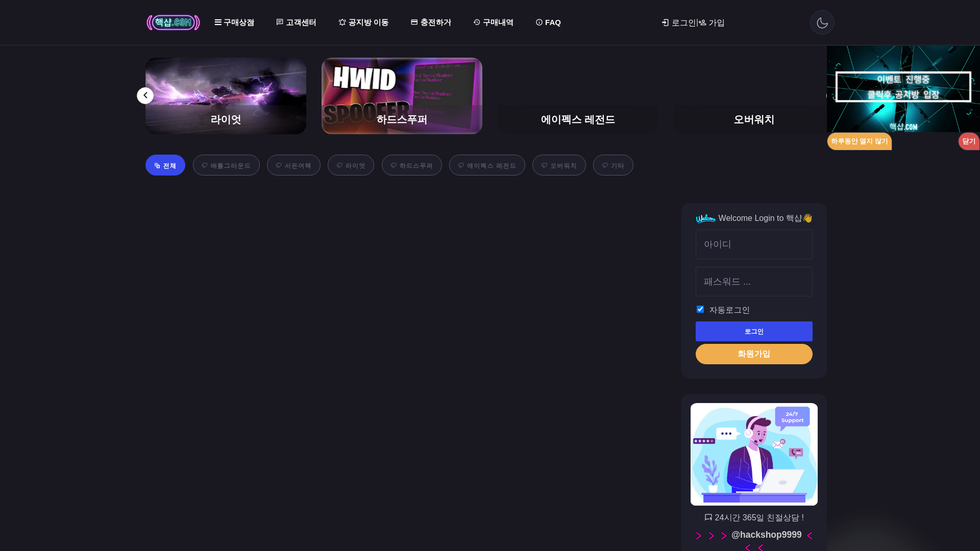Click the 로그인 link in the header
This screenshot has width=980, height=551.
(x=679, y=22)
